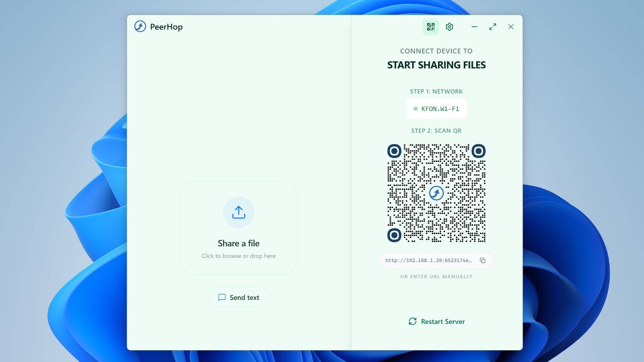Click the chat bubble icon beside Send text
The width and height of the screenshot is (644, 362).
tap(222, 297)
